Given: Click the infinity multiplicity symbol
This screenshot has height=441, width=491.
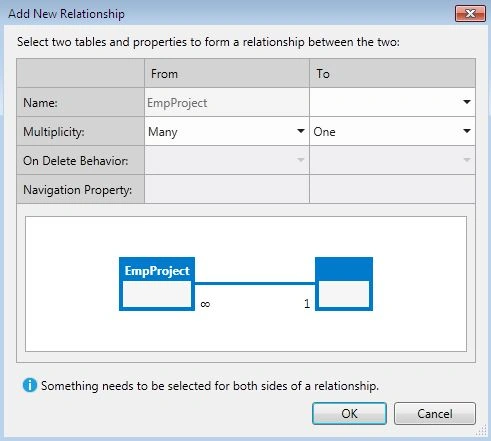Looking at the screenshot, I should pyautogui.click(x=205, y=304).
